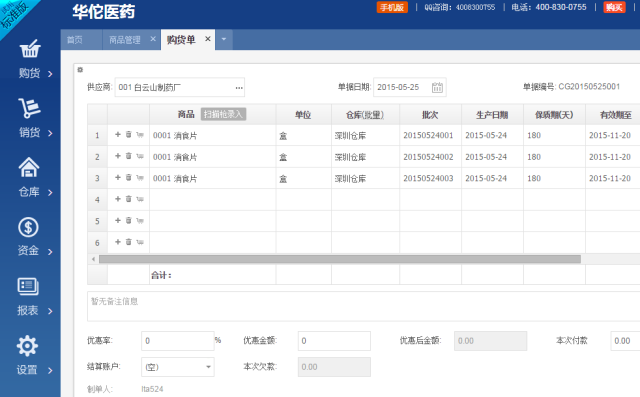The height and width of the screenshot is (397, 640).
Task: Open the 仓库 warehouse house icon
Action: pos(29,167)
